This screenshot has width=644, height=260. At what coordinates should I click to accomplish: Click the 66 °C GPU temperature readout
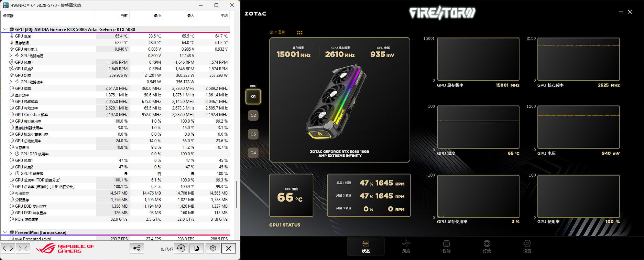click(290, 198)
